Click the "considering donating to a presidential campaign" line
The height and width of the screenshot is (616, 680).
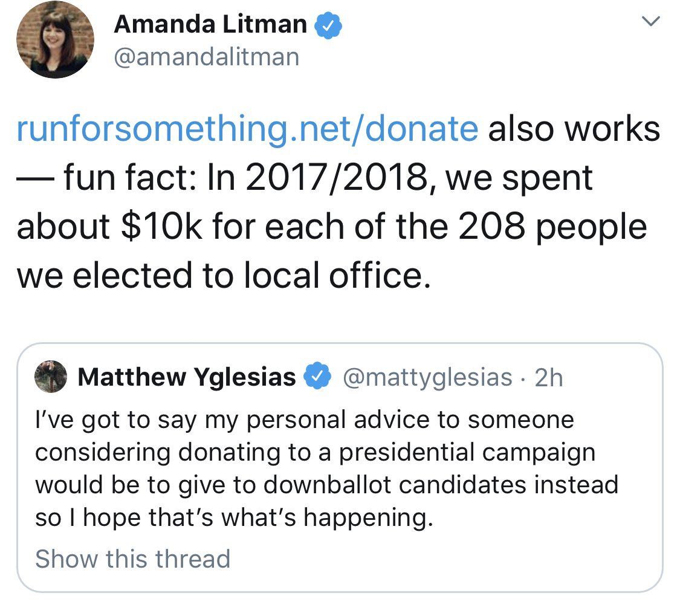[315, 452]
